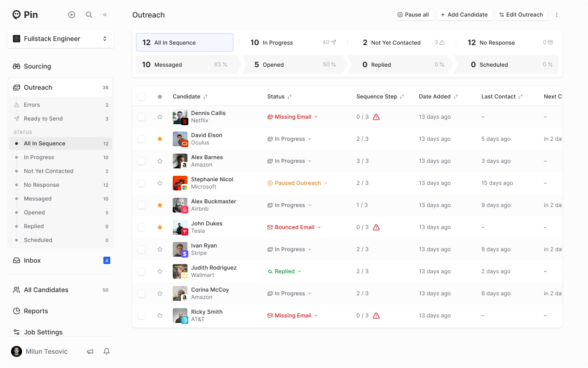The height and width of the screenshot is (368, 588).
Task: Sort by Candidate column arrows
Action: (205, 97)
